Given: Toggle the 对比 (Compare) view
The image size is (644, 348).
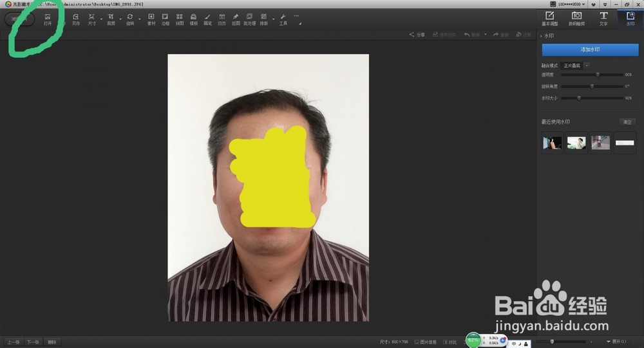Looking at the screenshot, I should point(450,342).
